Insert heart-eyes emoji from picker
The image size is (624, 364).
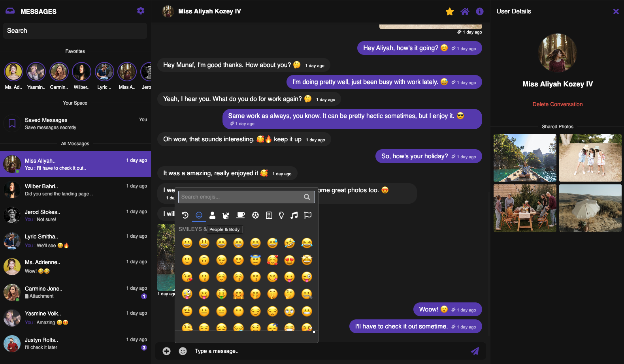point(290,260)
